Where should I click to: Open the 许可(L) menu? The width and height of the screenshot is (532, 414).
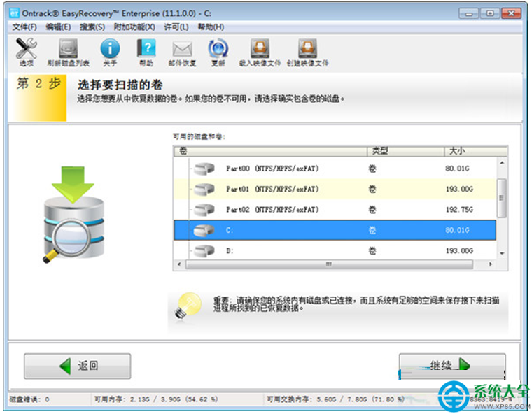click(x=176, y=27)
